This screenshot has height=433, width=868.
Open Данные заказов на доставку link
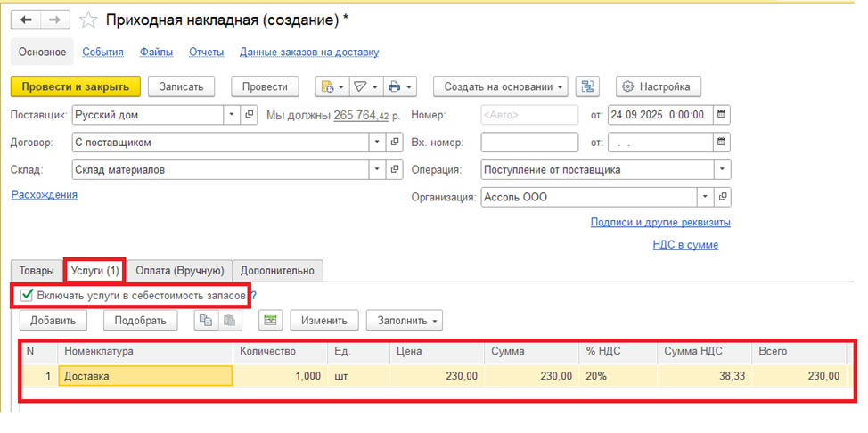coord(309,52)
